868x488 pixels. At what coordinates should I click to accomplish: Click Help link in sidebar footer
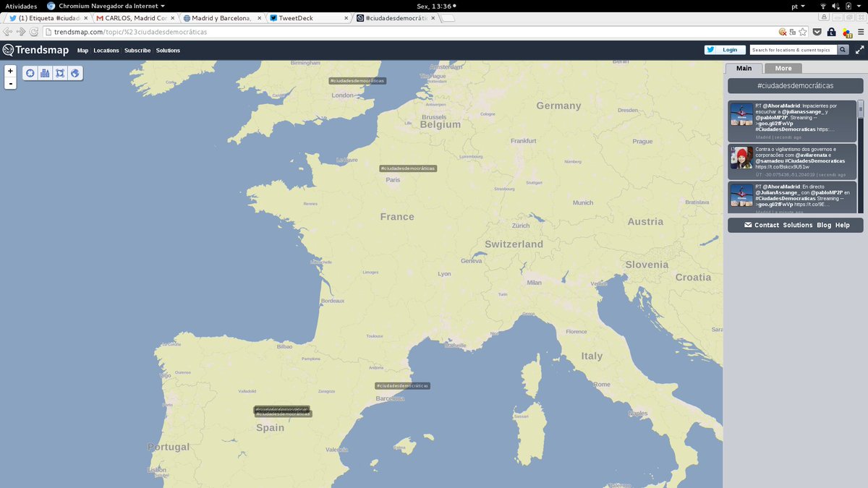(843, 225)
